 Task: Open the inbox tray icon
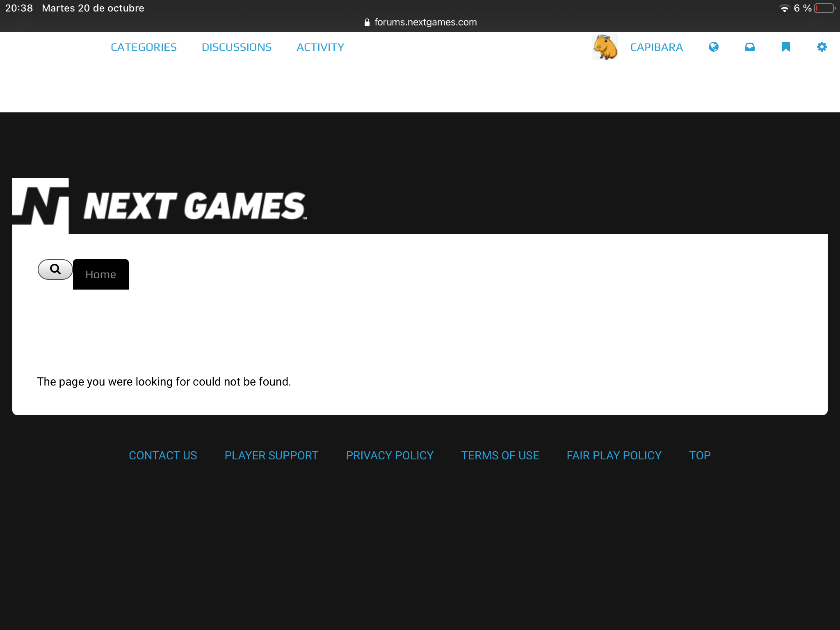(750, 47)
